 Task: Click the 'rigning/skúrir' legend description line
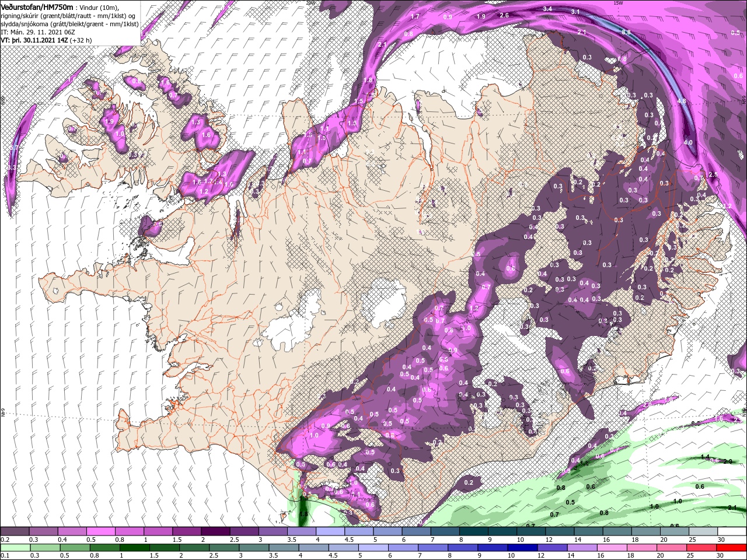pyautogui.click(x=67, y=15)
